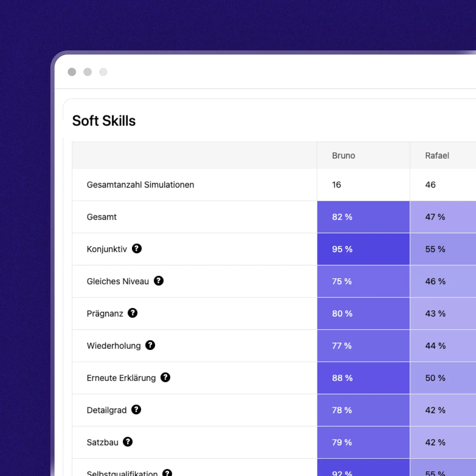476x476 pixels.
Task: Open the help icon beside Gleiches Niveau
Action: [x=159, y=281]
